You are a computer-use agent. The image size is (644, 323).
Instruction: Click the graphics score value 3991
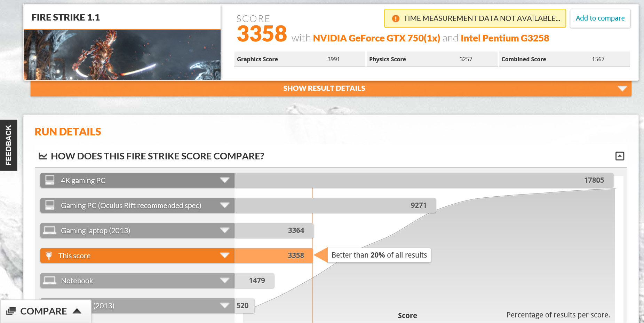point(333,59)
